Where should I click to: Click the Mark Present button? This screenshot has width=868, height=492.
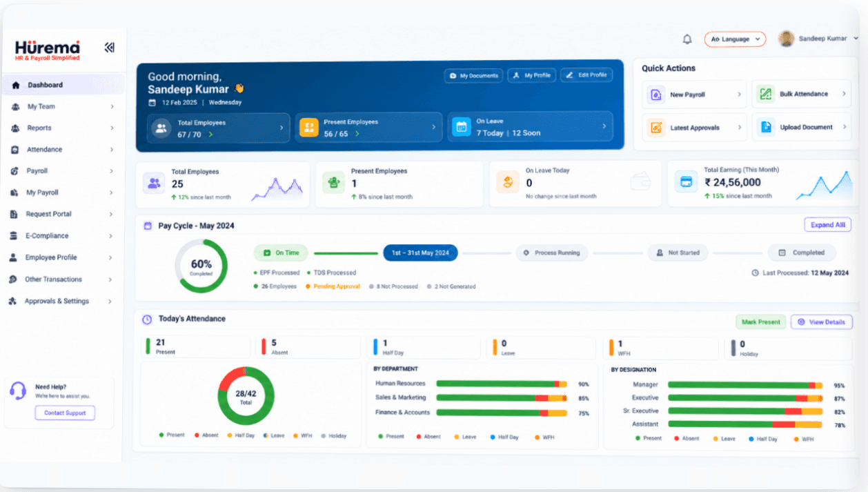(760, 322)
